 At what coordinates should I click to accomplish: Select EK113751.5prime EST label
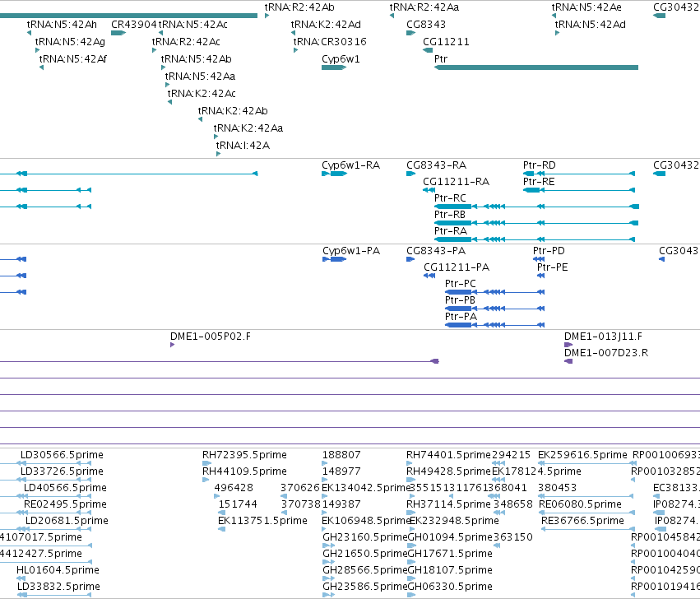[x=262, y=521]
